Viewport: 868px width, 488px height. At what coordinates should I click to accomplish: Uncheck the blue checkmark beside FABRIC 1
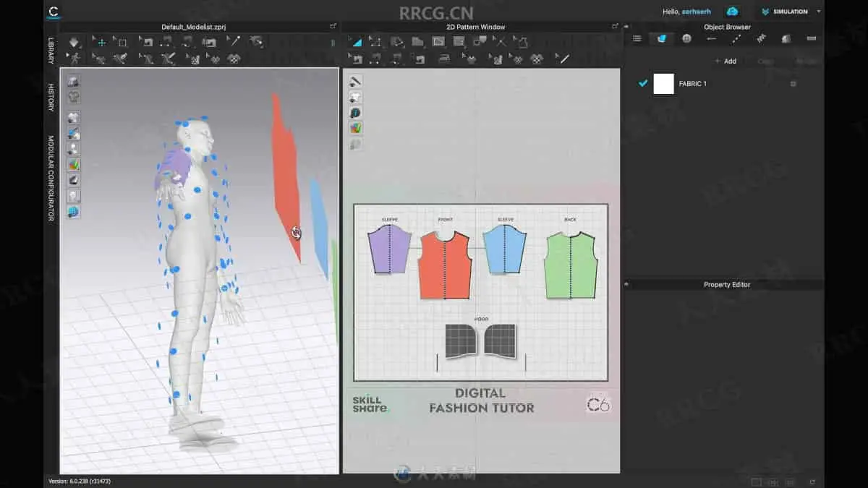(x=642, y=84)
